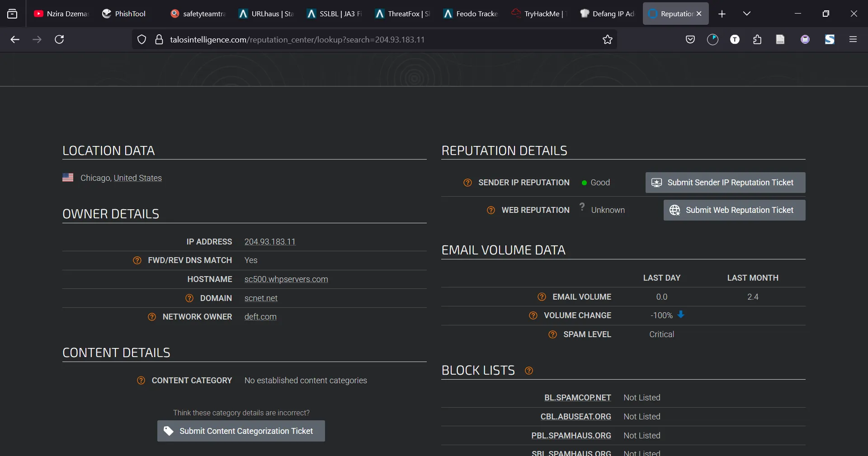Screen dimensions: 868x456
Task: Switch to ThreatFox tab
Action: 403,14
